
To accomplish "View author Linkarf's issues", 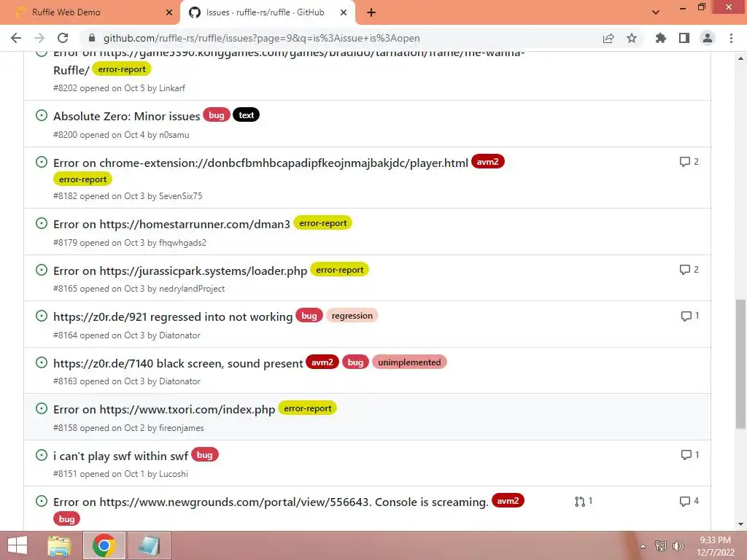I will [172, 88].
